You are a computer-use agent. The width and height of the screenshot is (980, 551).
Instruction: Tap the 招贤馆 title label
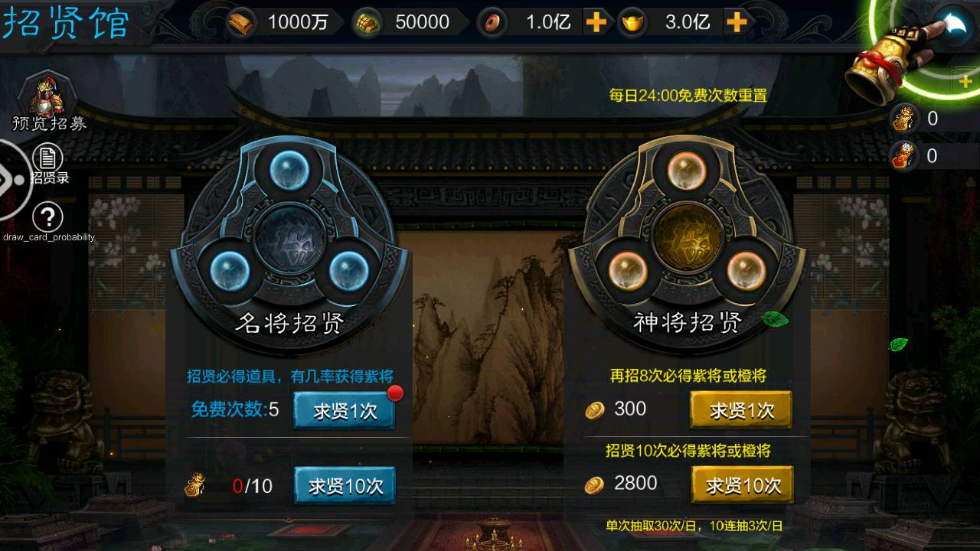(65, 21)
